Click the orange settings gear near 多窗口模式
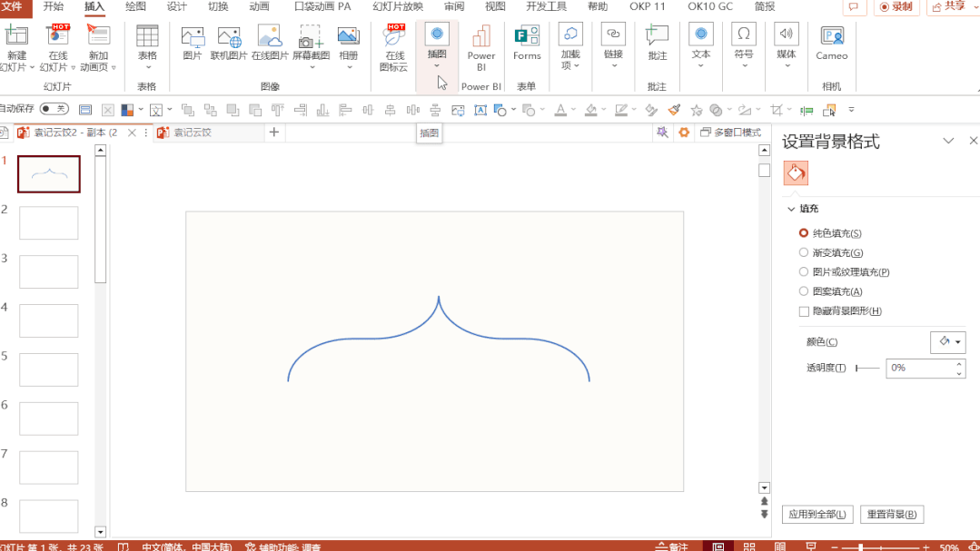Image resolution: width=980 pixels, height=551 pixels. pyautogui.click(x=684, y=133)
